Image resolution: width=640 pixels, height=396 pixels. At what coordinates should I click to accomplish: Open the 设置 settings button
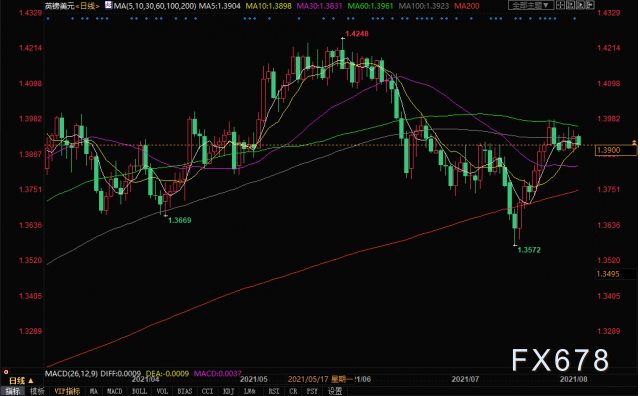(335, 391)
